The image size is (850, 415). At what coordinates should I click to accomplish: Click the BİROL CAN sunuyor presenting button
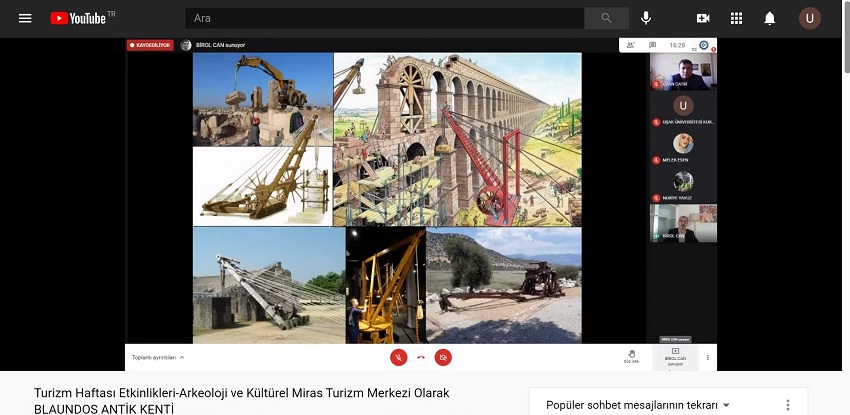[675, 356]
